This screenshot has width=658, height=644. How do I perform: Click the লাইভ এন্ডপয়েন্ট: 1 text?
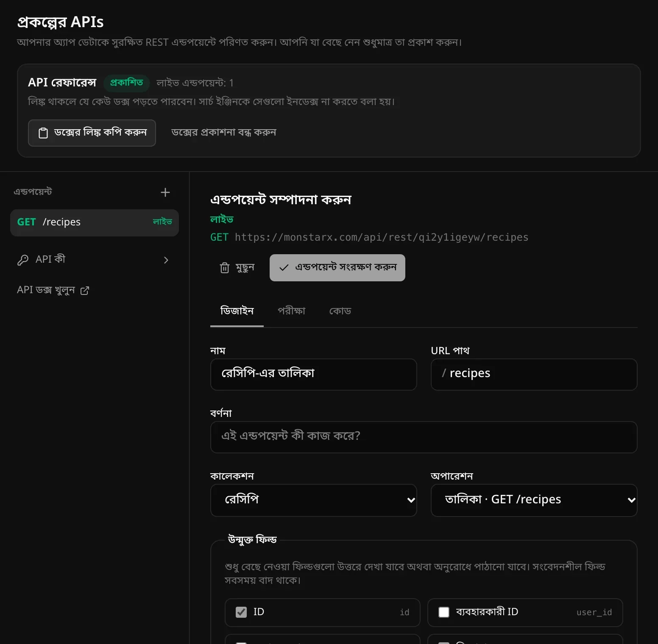(195, 83)
